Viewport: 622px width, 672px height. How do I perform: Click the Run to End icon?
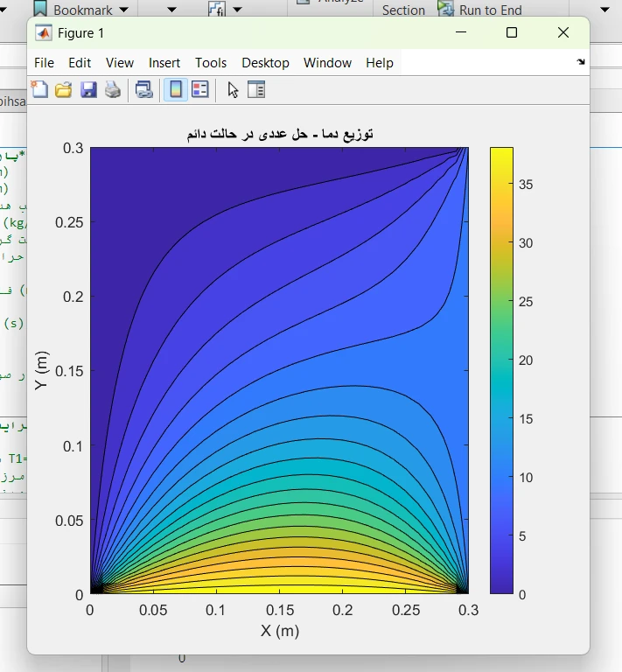click(445, 10)
